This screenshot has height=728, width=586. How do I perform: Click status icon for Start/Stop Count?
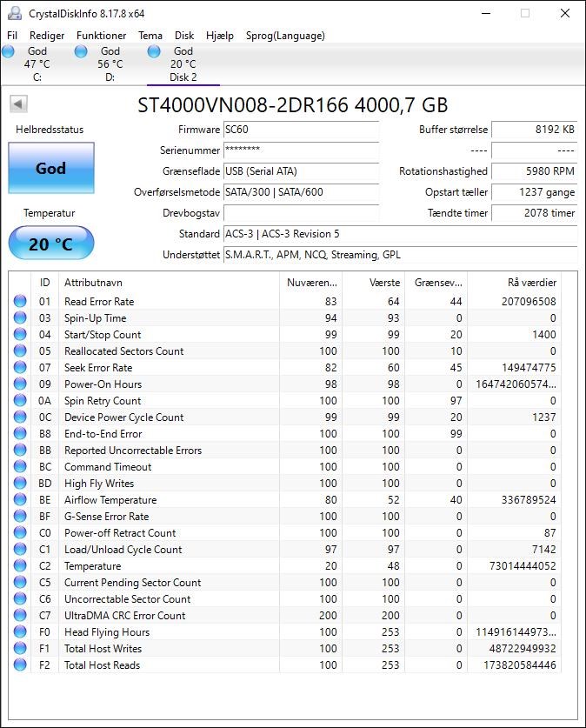tap(20, 334)
